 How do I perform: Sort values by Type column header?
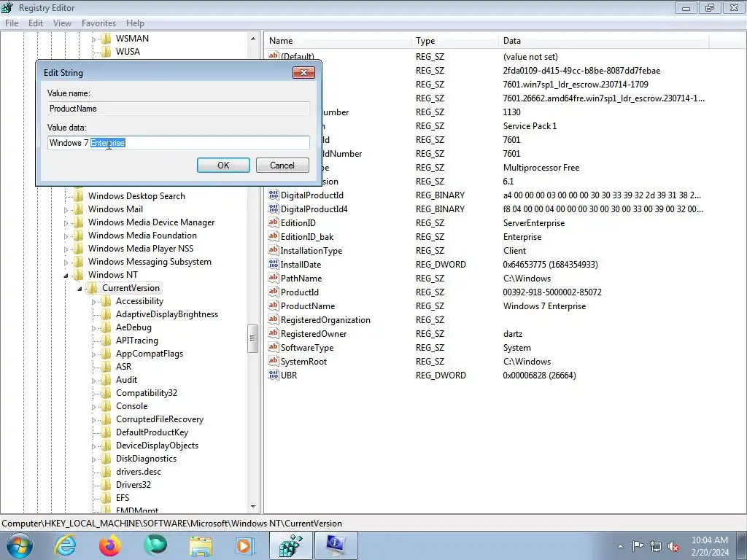pos(454,41)
